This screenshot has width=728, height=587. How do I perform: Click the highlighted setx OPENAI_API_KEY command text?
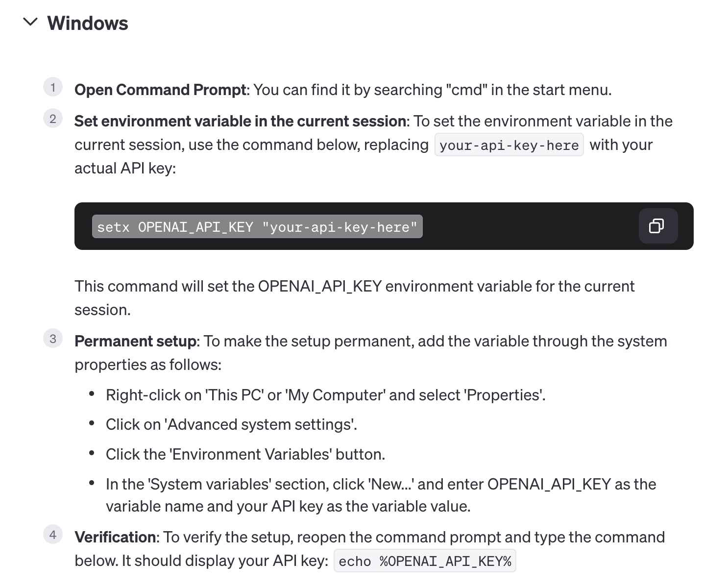tap(257, 227)
